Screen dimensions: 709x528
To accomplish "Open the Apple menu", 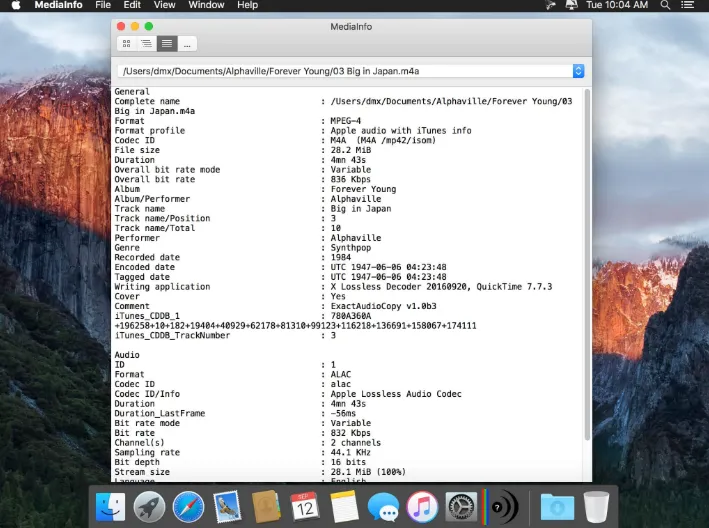I will [x=16, y=5].
